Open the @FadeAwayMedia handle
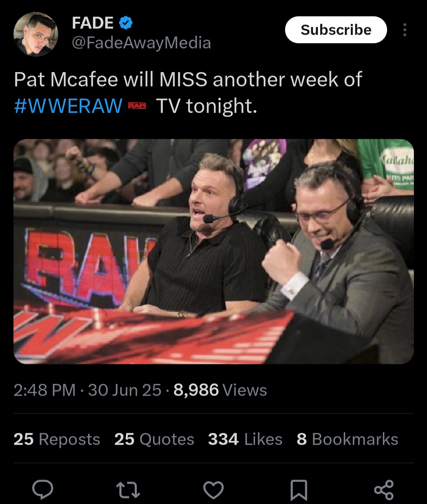 pos(141,43)
